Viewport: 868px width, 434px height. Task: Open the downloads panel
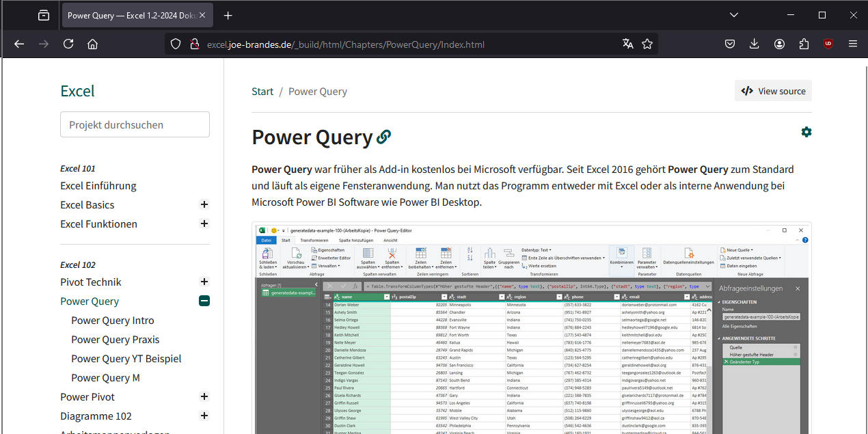755,44
